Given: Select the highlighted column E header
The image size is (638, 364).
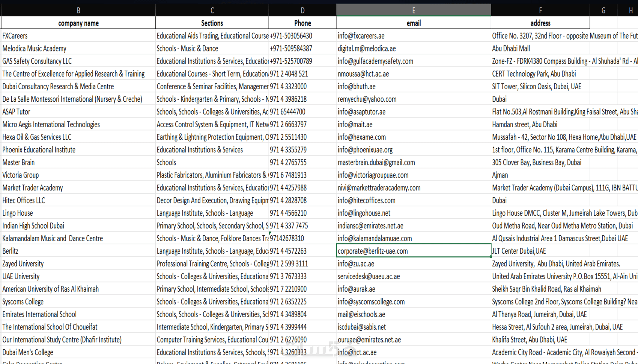Looking at the screenshot, I should (414, 10).
